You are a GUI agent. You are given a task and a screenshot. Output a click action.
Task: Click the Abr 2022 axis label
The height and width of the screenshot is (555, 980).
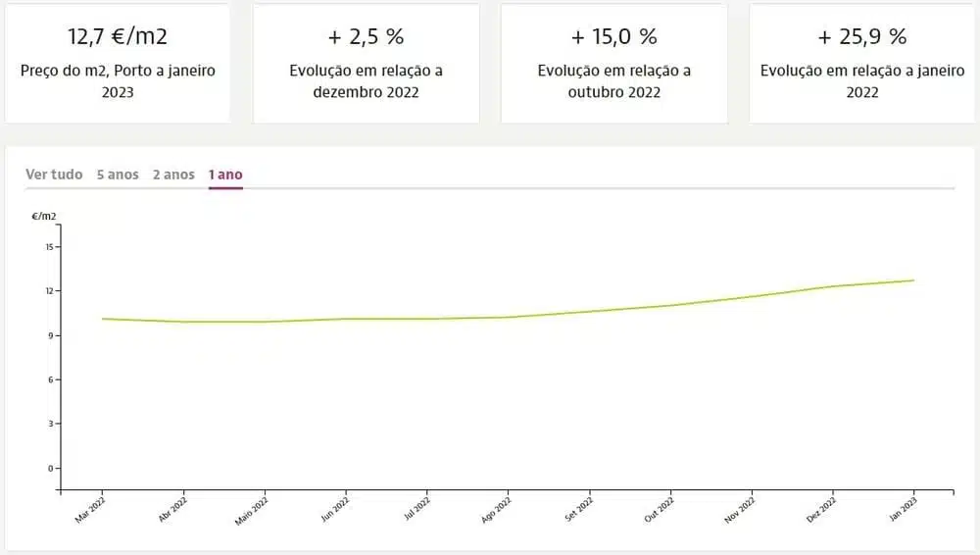[x=172, y=512]
